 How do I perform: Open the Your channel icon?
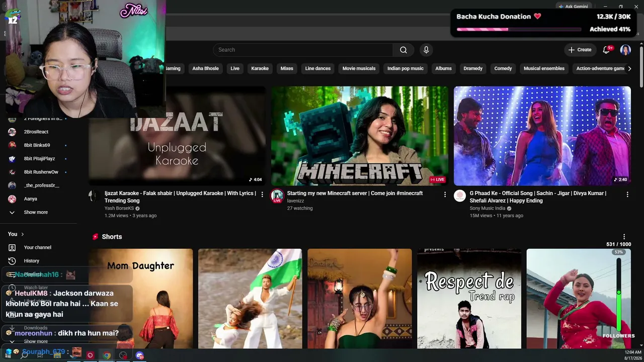coord(12,247)
